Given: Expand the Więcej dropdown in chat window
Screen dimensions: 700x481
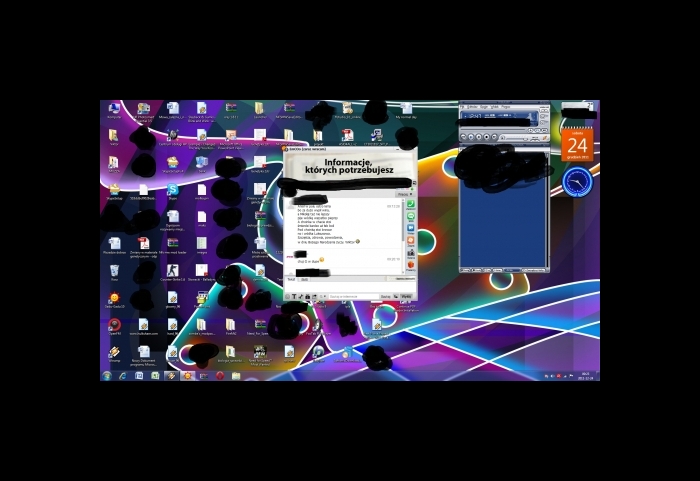Looking at the screenshot, I should tap(404, 193).
